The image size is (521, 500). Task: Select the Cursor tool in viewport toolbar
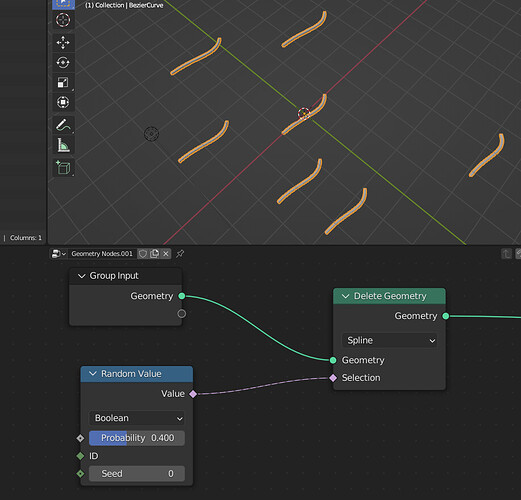pos(63,20)
